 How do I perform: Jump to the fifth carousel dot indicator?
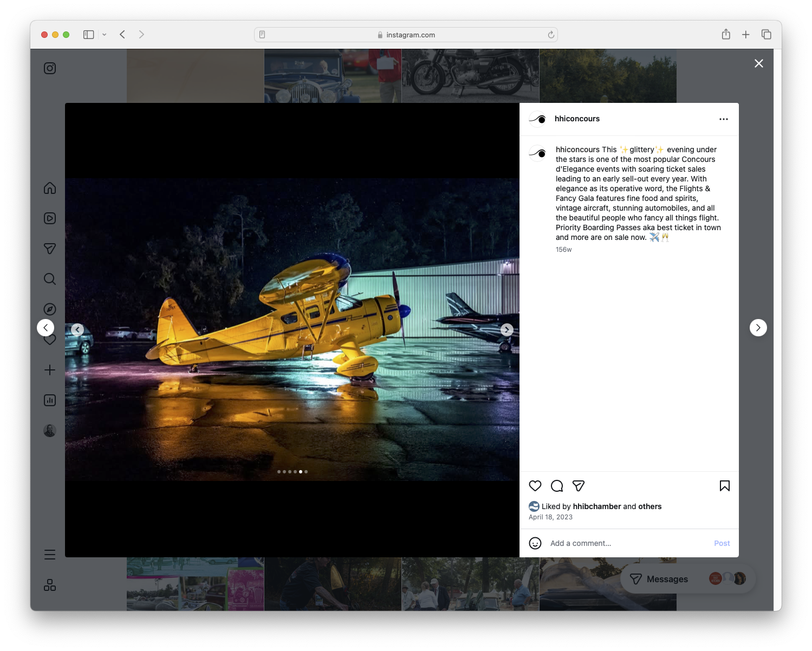301,471
